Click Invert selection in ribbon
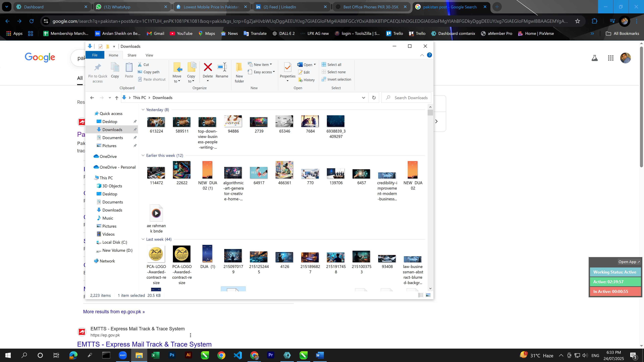Image resolution: width=644 pixels, height=362 pixels. [x=336, y=79]
